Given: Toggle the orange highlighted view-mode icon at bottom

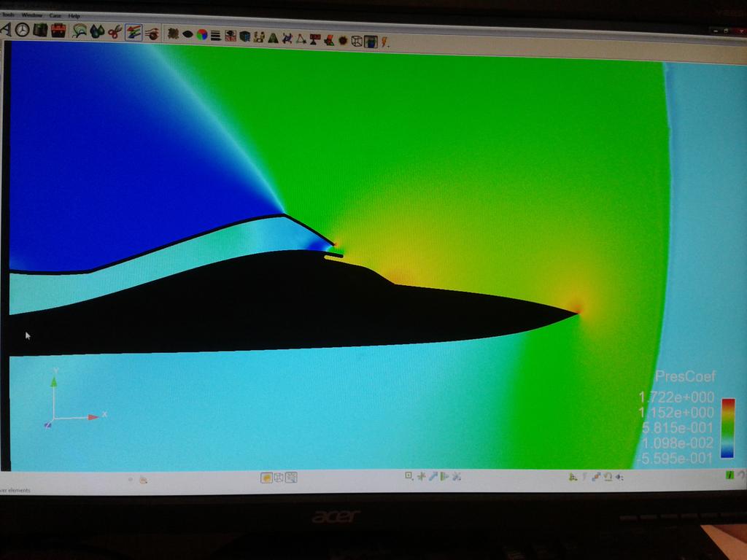Looking at the screenshot, I should [x=267, y=477].
